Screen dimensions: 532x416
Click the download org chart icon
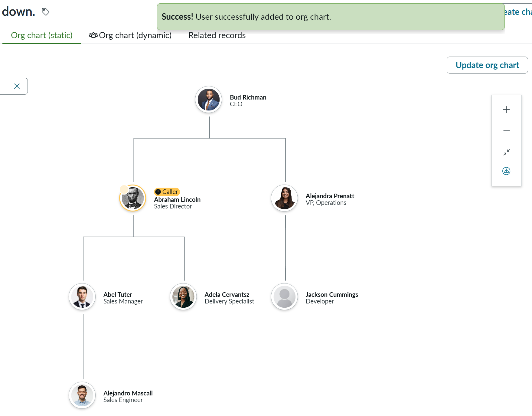tap(506, 171)
